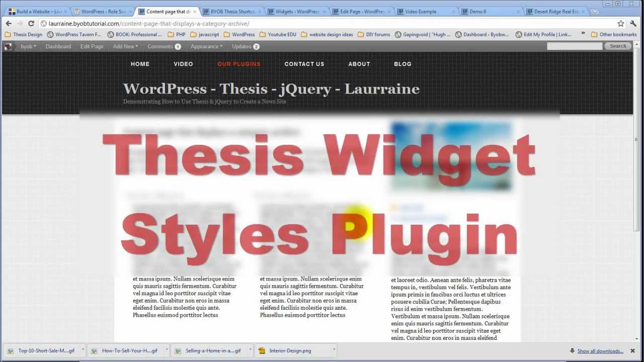Open the 'WordPress Tavern F...' bookmark
644x362 pixels.
tap(74, 35)
